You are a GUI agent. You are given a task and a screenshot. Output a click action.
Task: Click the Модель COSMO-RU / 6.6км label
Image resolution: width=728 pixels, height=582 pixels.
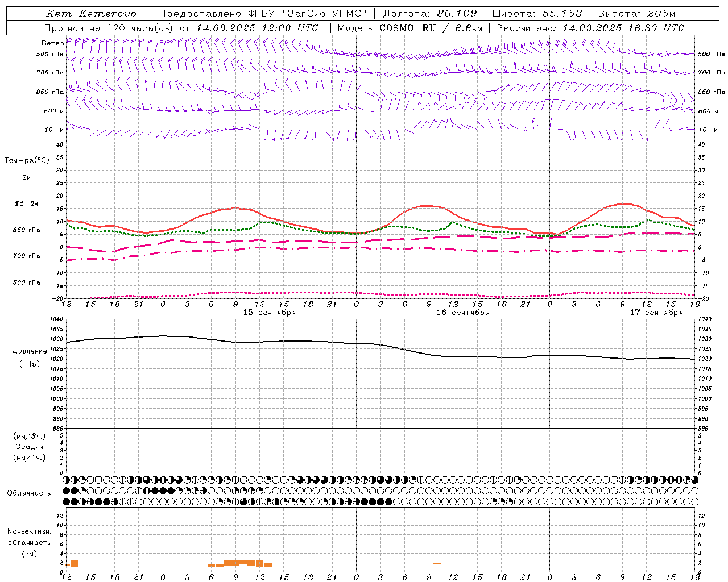(410, 28)
